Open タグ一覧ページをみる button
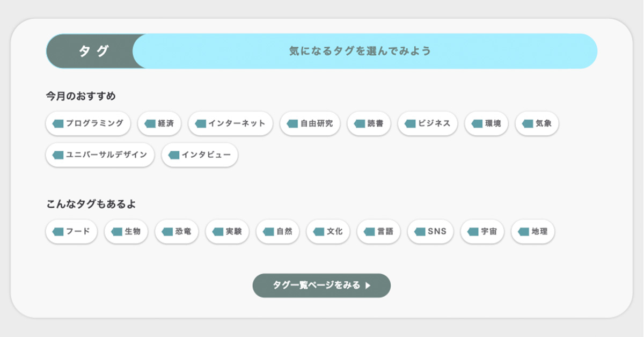Image resolution: width=644 pixels, height=337 pixels. [x=321, y=285]
